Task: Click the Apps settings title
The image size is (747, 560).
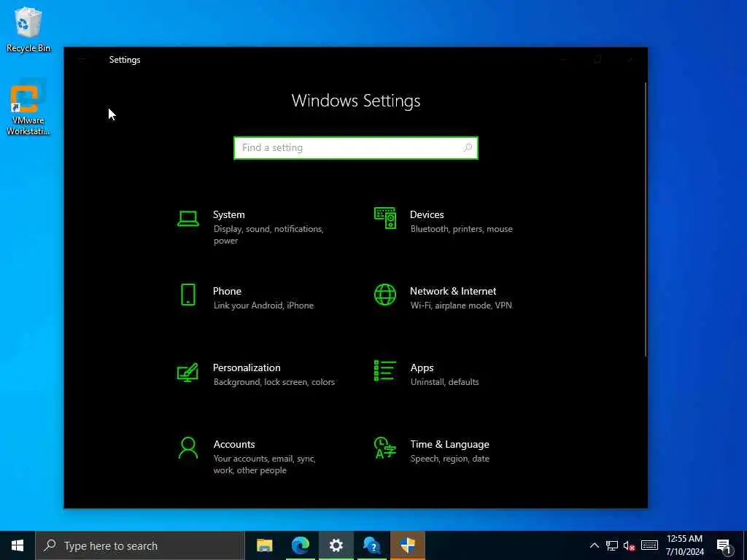Action: (x=422, y=368)
